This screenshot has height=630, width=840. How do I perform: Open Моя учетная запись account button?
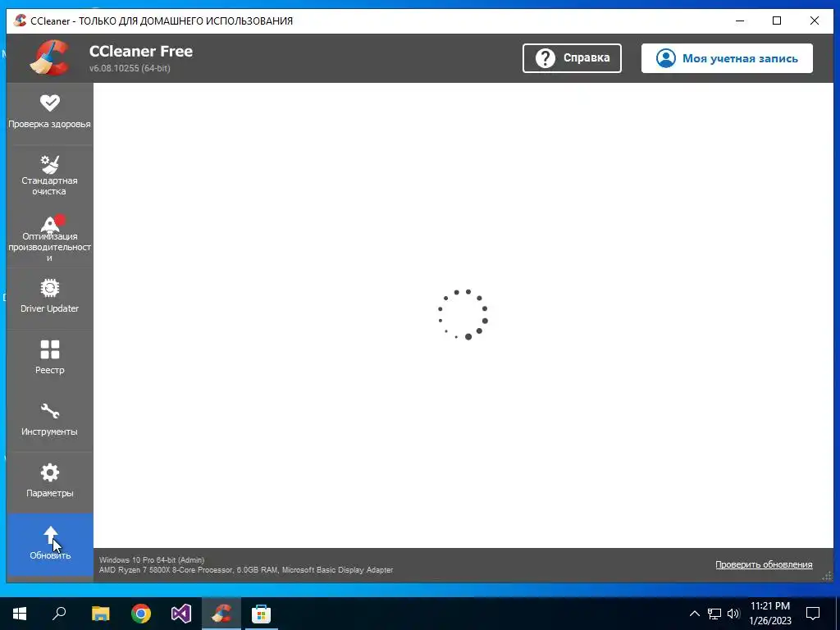[727, 58]
